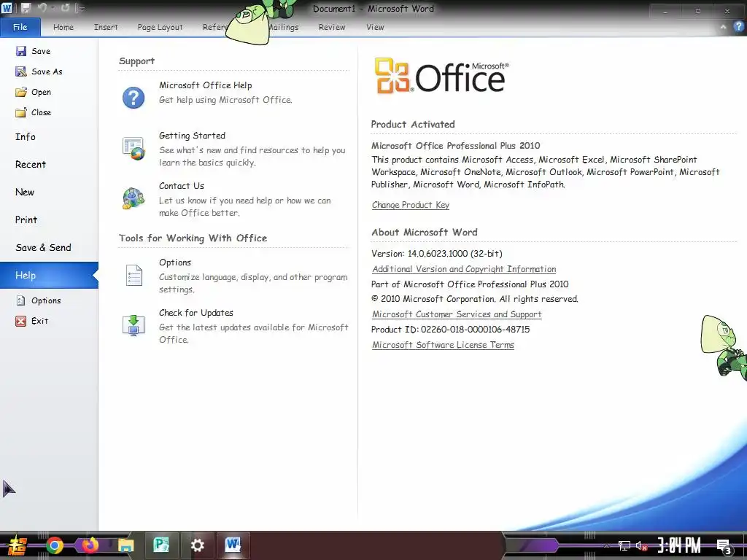This screenshot has height=560, width=747.
Task: Open the Customize Quick Access Toolbar dropdown
Action: (82, 8)
